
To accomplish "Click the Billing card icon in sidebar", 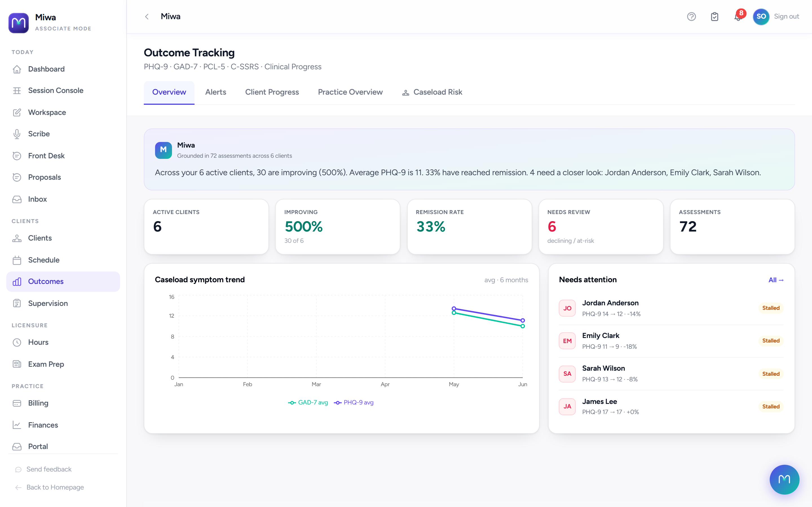I will tap(17, 403).
